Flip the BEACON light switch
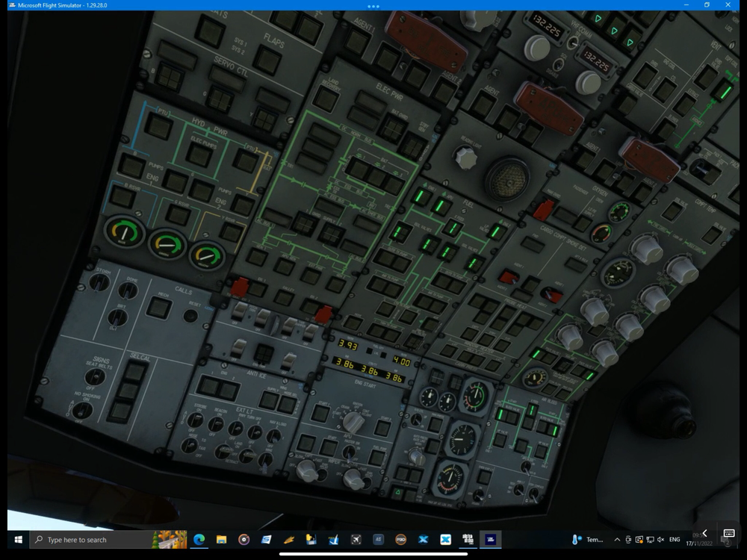 [217, 425]
